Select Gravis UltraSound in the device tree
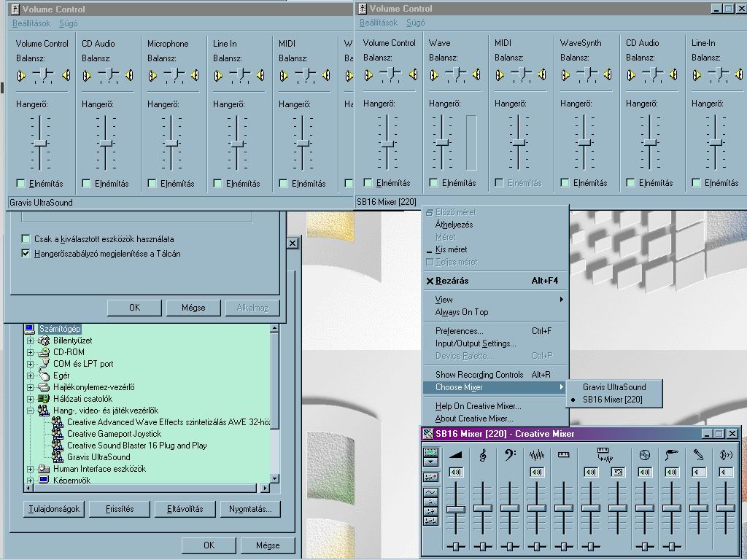Screen dimensions: 747x560 (98, 457)
